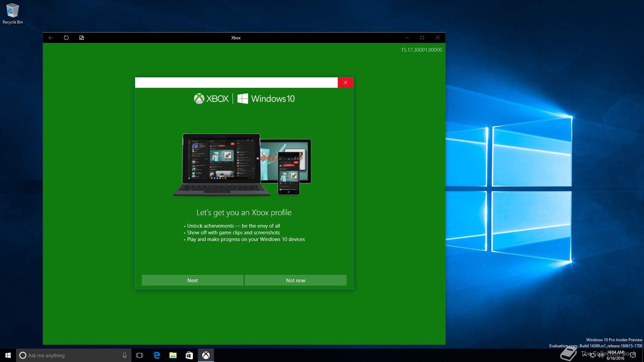Open the Action Center notification icon
The image size is (644, 362).
pyautogui.click(x=633, y=355)
